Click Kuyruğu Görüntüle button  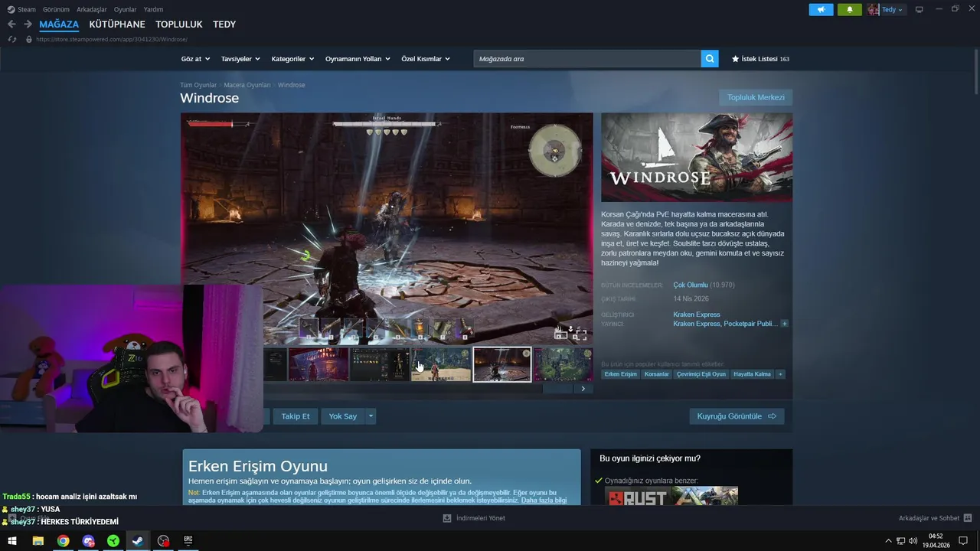(737, 416)
